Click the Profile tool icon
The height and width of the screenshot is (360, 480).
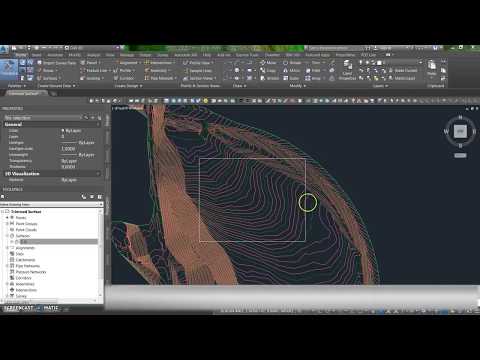(x=115, y=70)
